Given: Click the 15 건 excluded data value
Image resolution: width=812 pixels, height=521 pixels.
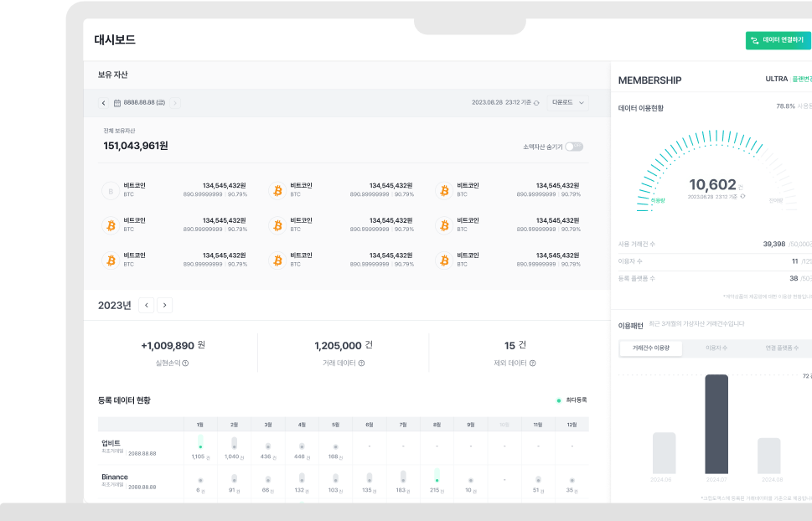Looking at the screenshot, I should tap(515, 345).
